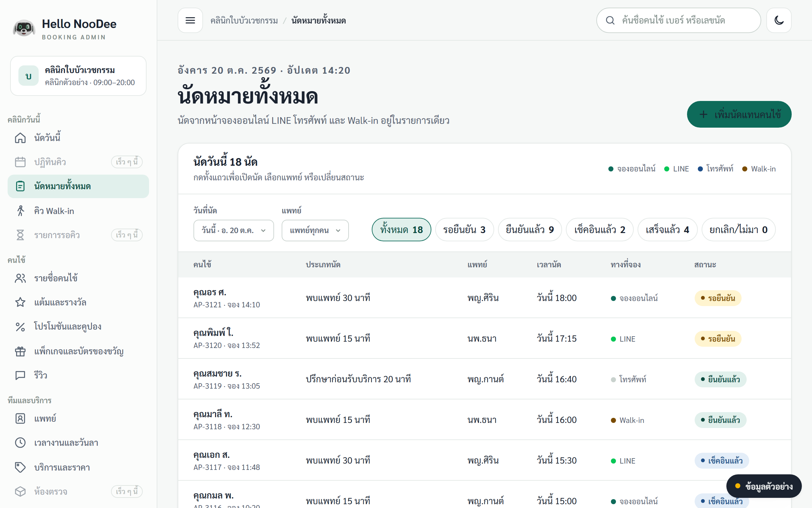812x508 pixels.
Task: Click the สถานะ column header
Action: pyautogui.click(x=705, y=265)
